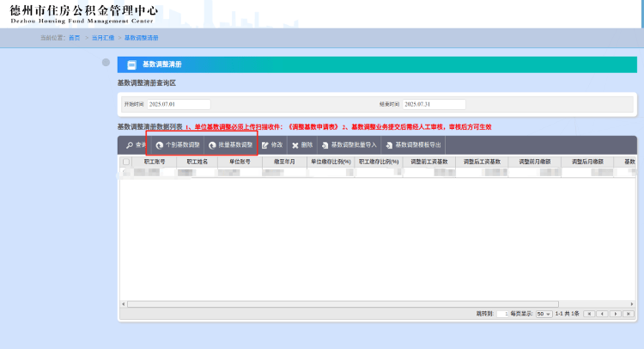This screenshot has width=644, height=349.
Task: Click the 开始时间 start date field
Action: point(179,104)
